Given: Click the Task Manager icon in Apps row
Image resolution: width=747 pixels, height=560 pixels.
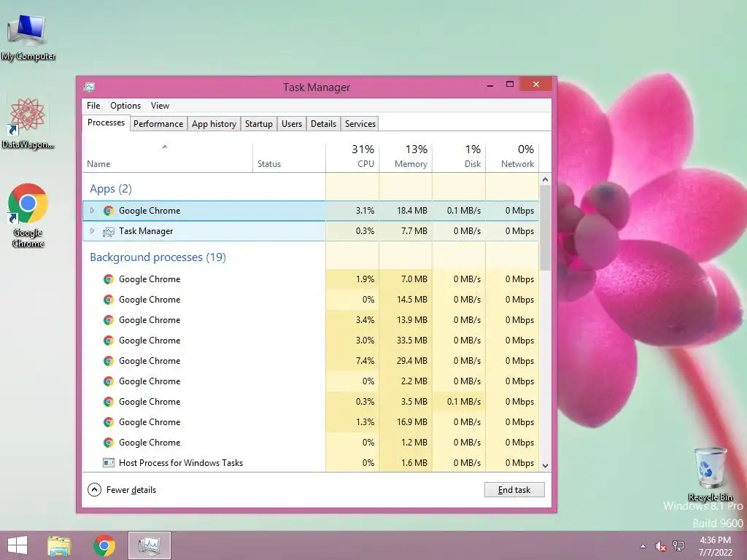Looking at the screenshot, I should [109, 231].
